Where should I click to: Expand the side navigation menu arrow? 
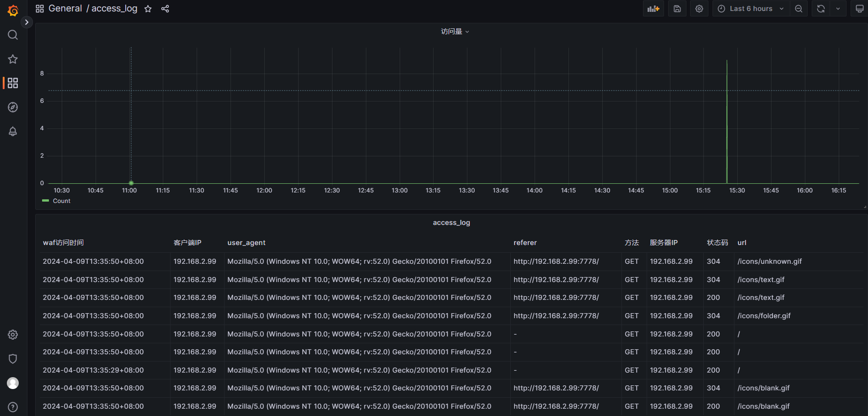coord(27,22)
